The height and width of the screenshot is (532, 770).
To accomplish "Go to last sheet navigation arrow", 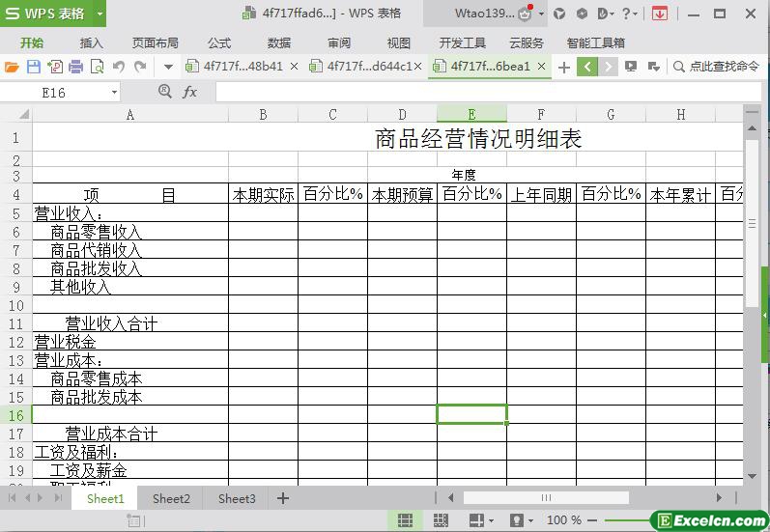I will pyautogui.click(x=58, y=498).
